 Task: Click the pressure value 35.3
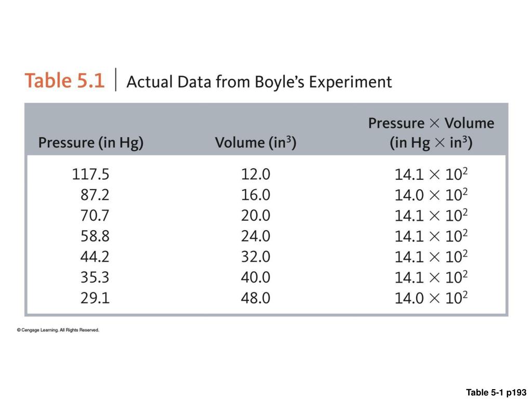point(95,277)
